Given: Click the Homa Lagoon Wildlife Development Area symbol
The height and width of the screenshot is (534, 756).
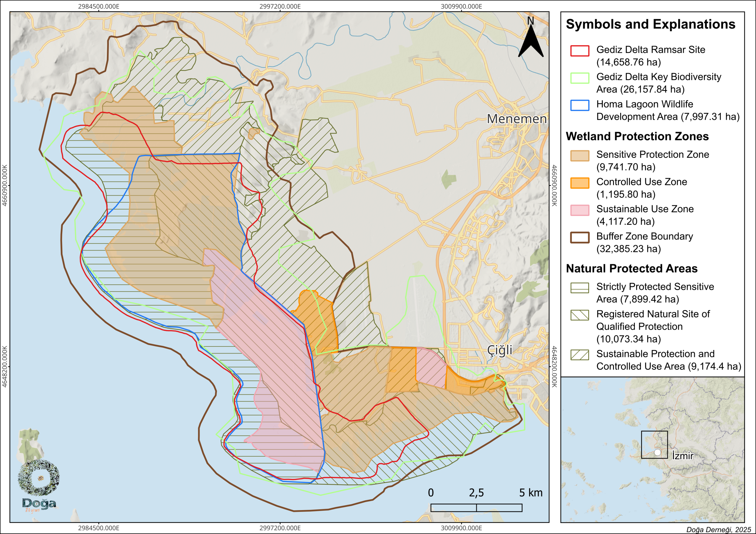Looking at the screenshot, I should pyautogui.click(x=580, y=105).
